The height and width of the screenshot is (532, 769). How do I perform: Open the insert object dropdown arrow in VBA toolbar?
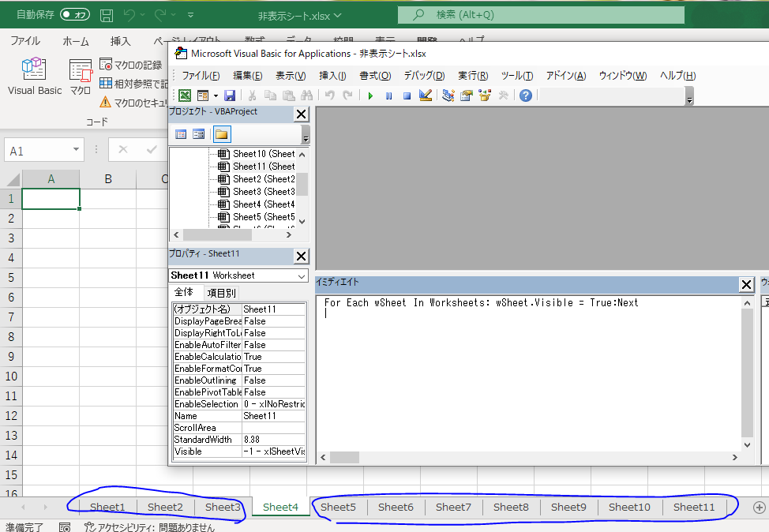(216, 96)
